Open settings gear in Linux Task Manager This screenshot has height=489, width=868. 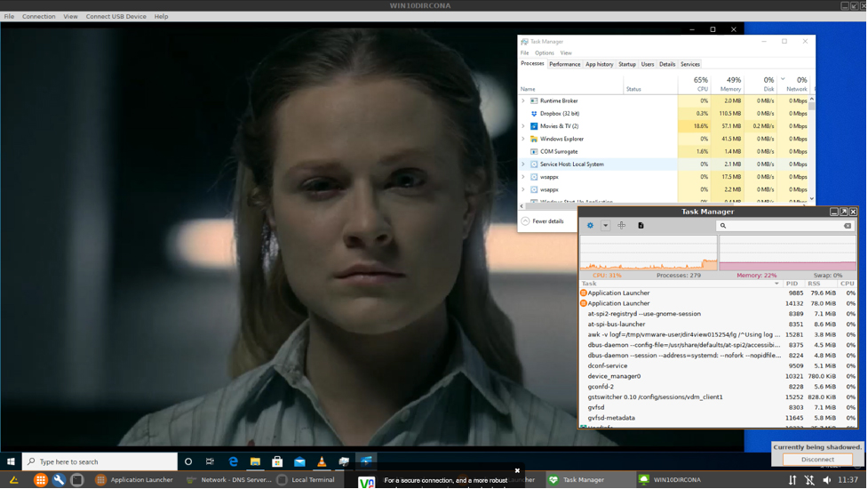pos(590,226)
